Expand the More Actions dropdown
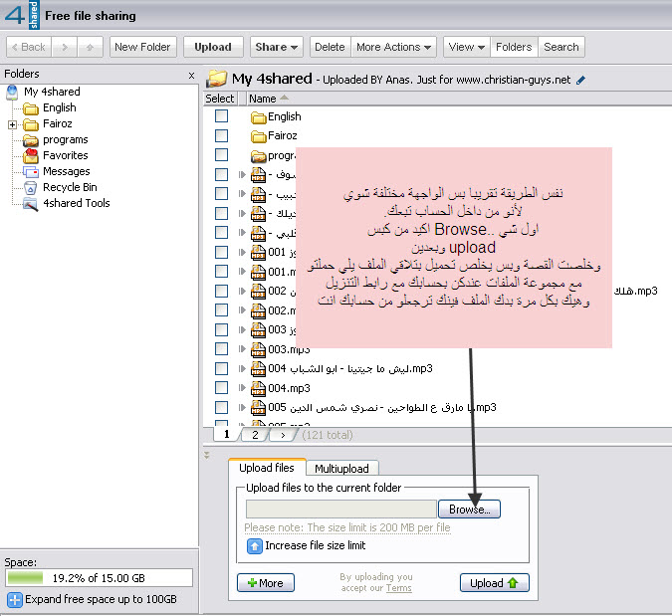The image size is (672, 616). (395, 47)
